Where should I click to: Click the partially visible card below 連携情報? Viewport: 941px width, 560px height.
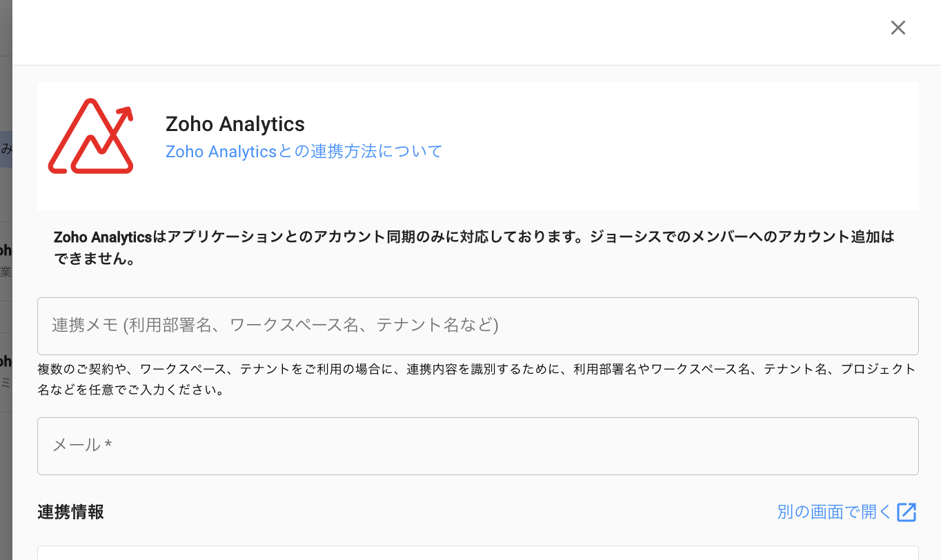pos(477,553)
